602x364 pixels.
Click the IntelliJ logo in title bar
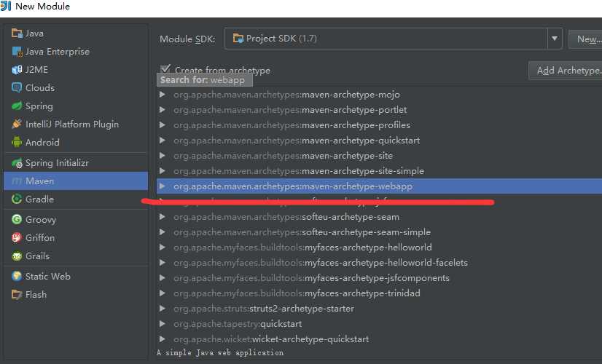click(6, 6)
